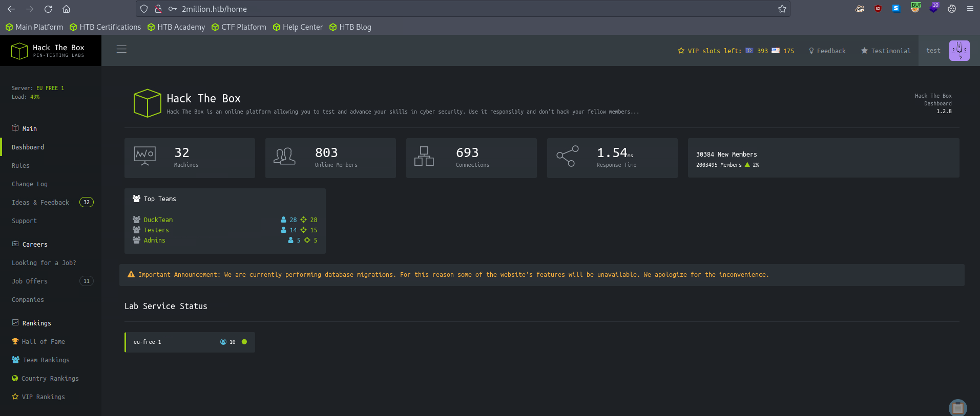Click the address bar showing 2million.htb/home

pos(463,9)
